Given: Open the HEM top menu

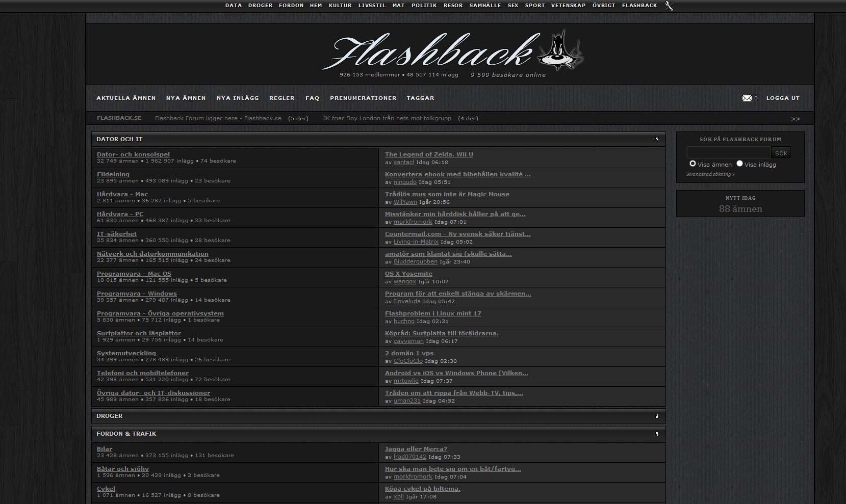Looking at the screenshot, I should 316,6.
